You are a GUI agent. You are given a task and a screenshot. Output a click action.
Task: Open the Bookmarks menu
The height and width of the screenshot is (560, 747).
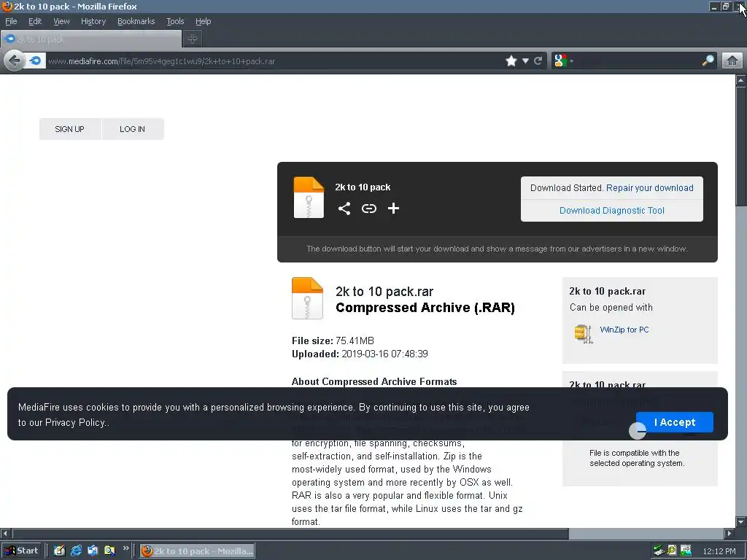[x=136, y=21]
